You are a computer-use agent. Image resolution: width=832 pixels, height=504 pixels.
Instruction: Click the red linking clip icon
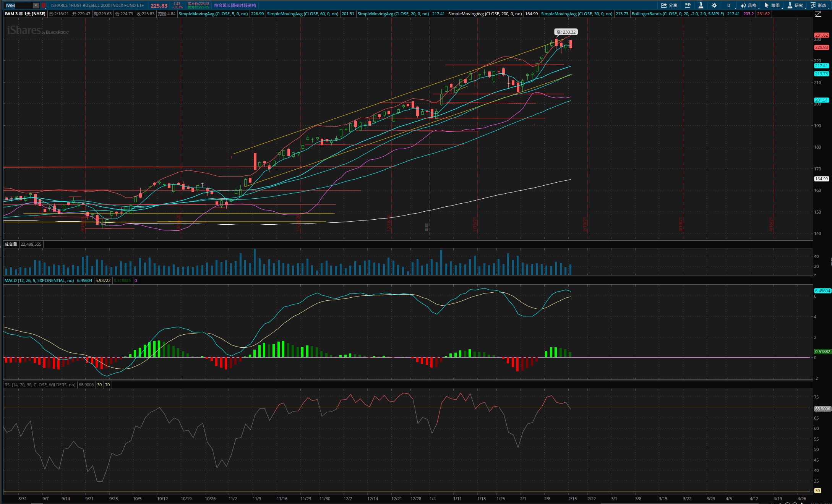[44, 5]
